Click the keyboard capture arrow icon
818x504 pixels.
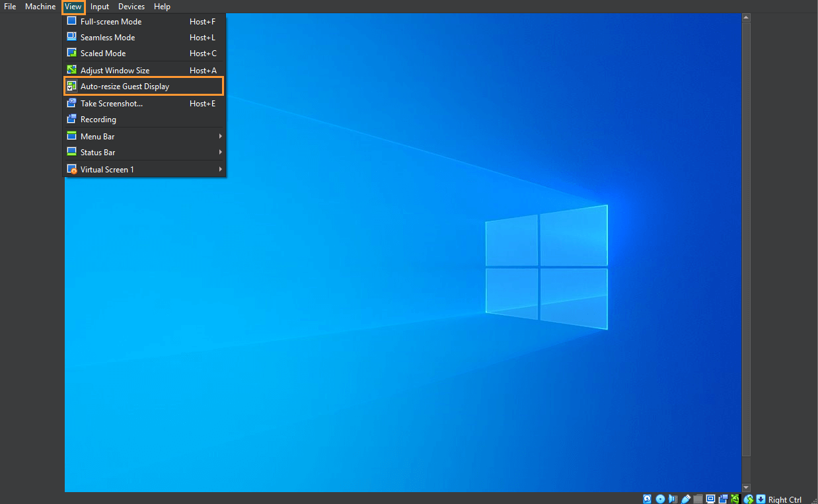tap(761, 499)
